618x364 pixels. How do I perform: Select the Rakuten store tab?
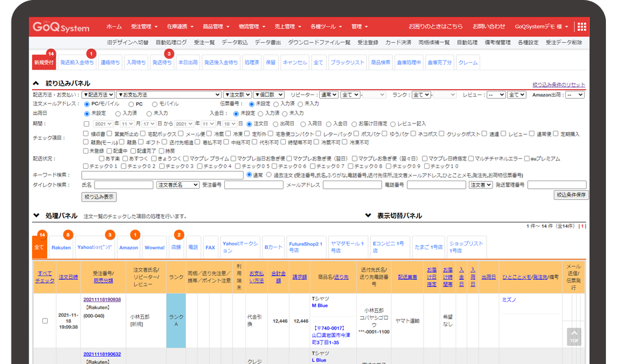coord(61,247)
